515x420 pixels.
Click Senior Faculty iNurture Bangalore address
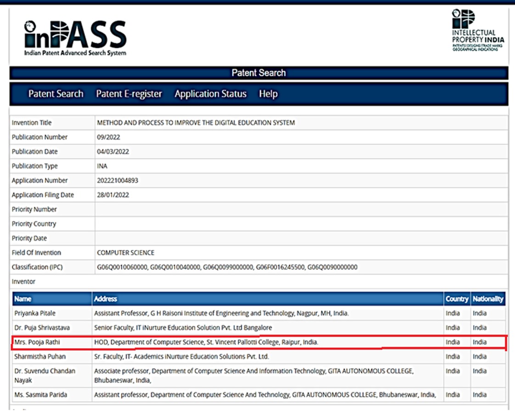(183, 328)
